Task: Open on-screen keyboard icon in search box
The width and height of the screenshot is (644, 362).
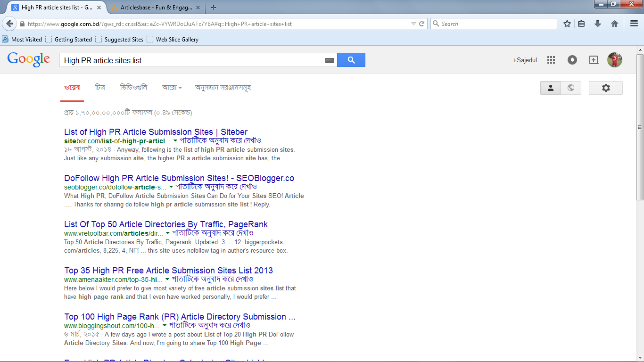Action: coord(330,60)
